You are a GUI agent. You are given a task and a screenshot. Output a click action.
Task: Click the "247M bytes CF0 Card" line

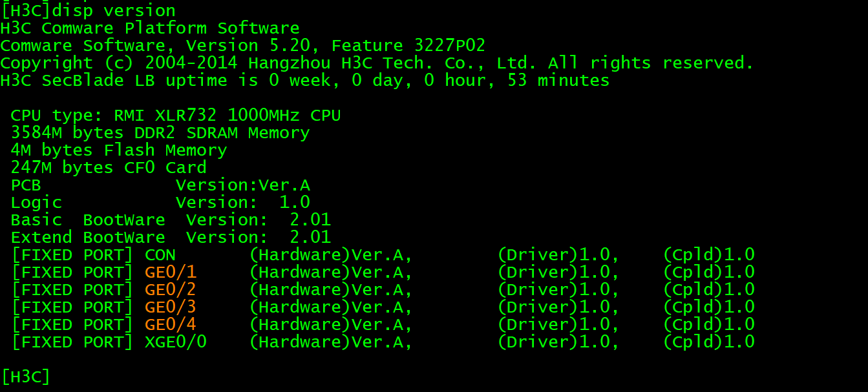pos(109,168)
